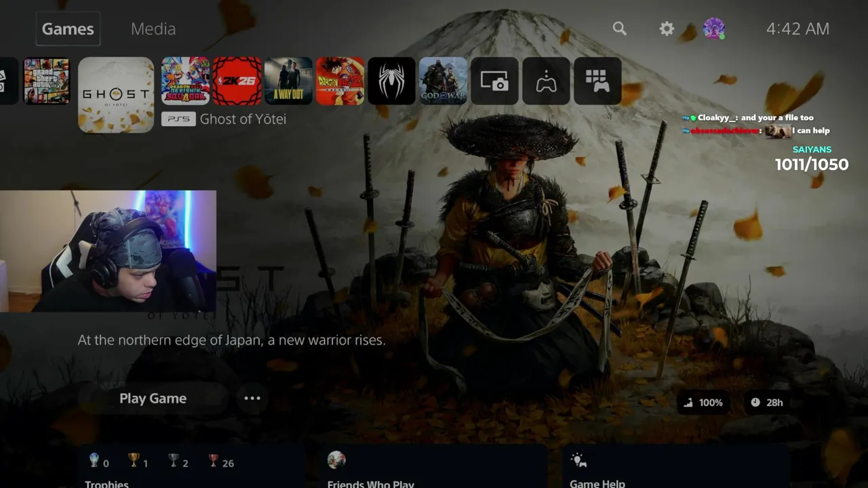Open the three-dots options button

[252, 399]
